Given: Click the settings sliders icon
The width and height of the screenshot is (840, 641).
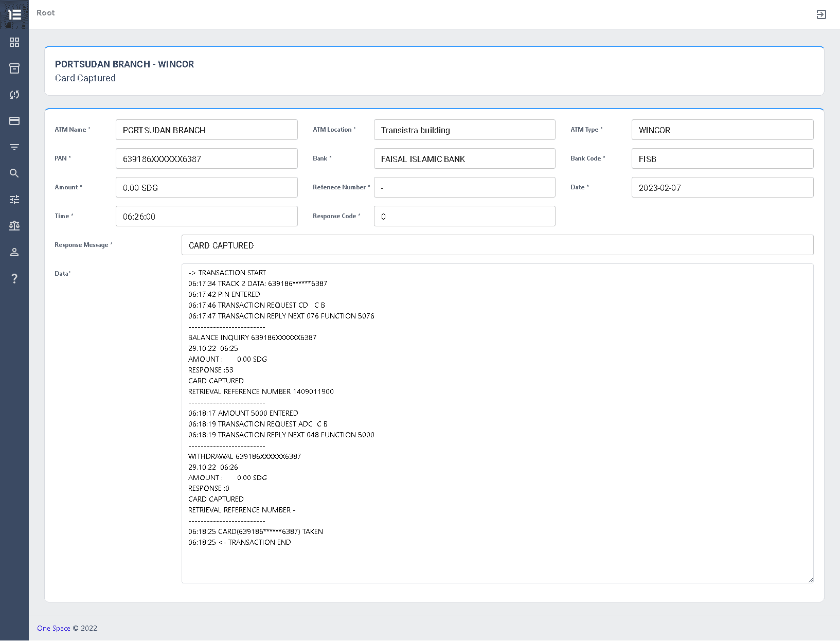Looking at the screenshot, I should click(14, 200).
